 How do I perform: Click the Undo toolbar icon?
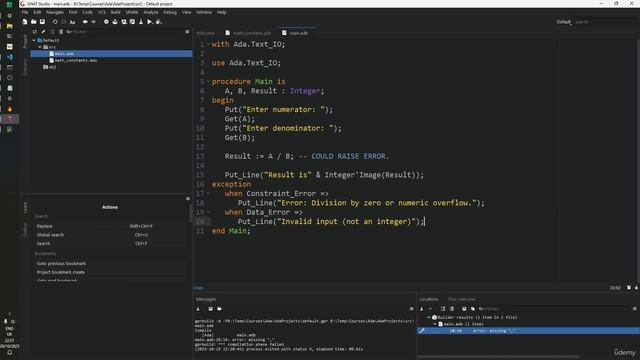click(55, 22)
